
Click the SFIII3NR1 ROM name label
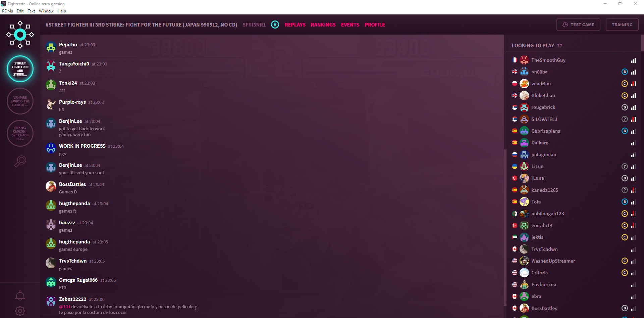(x=254, y=25)
